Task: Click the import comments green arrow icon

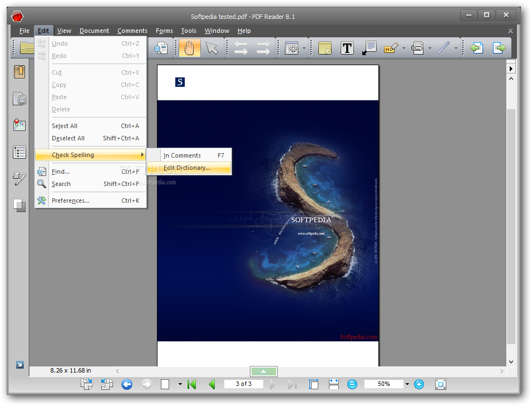Action: [x=477, y=48]
